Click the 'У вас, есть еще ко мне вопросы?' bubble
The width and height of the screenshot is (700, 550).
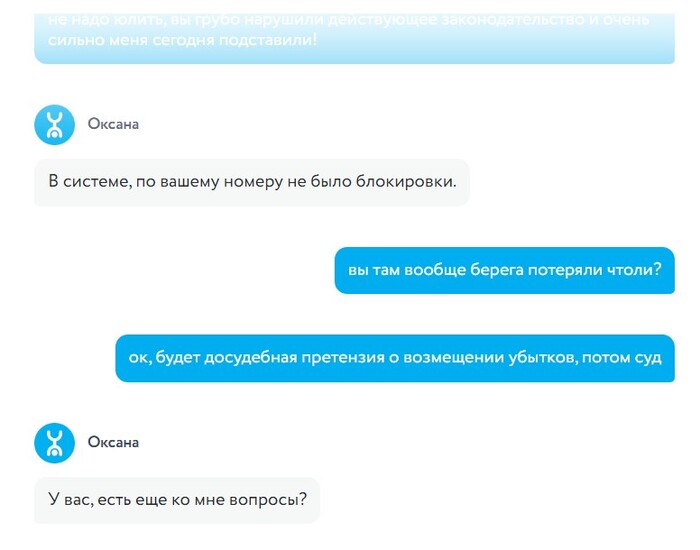[177, 500]
